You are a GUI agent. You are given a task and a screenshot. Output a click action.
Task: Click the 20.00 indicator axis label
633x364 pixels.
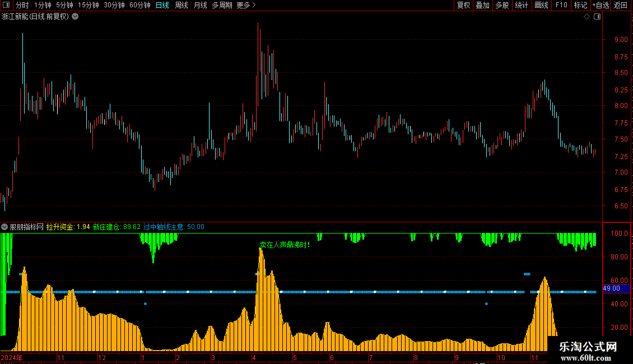pos(619,327)
